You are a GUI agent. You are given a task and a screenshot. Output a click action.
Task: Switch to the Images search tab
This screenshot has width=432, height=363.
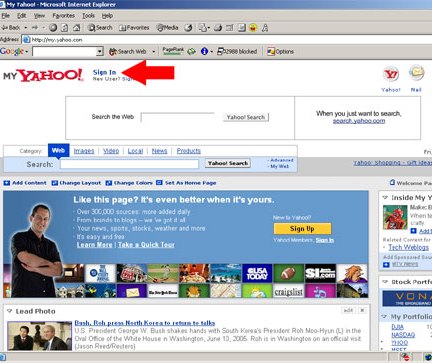tap(84, 151)
